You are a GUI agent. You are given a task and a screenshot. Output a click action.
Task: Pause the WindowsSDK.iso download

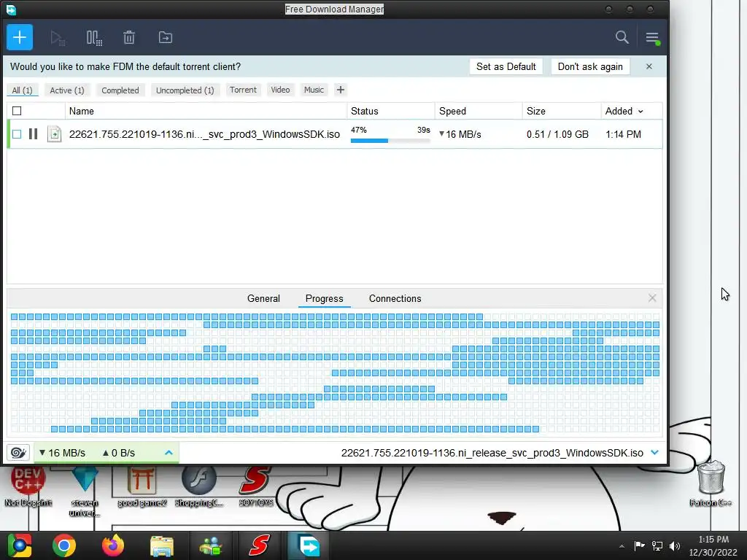point(33,134)
